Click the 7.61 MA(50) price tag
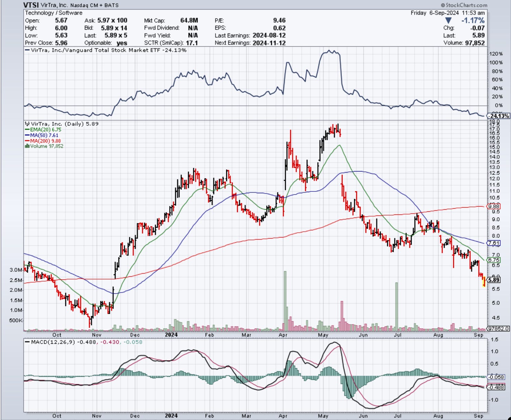 [x=494, y=243]
